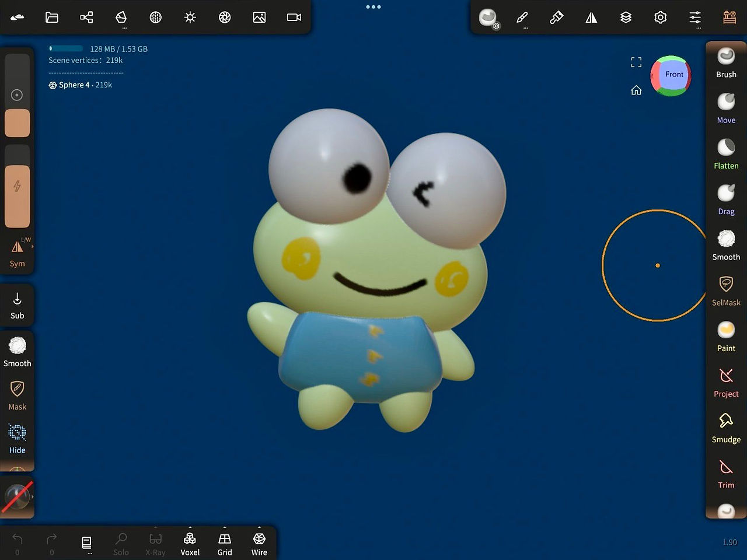
Task: Toggle Grid display
Action: [x=225, y=544]
